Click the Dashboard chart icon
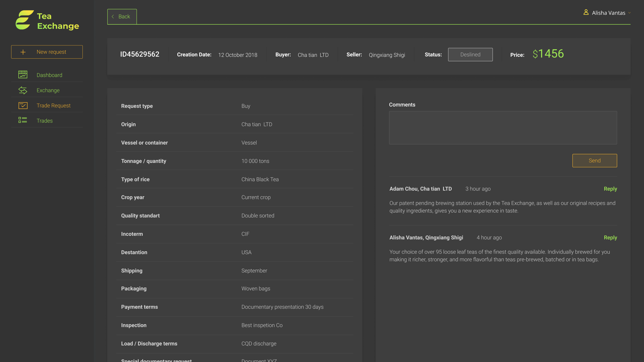 coord(23,75)
